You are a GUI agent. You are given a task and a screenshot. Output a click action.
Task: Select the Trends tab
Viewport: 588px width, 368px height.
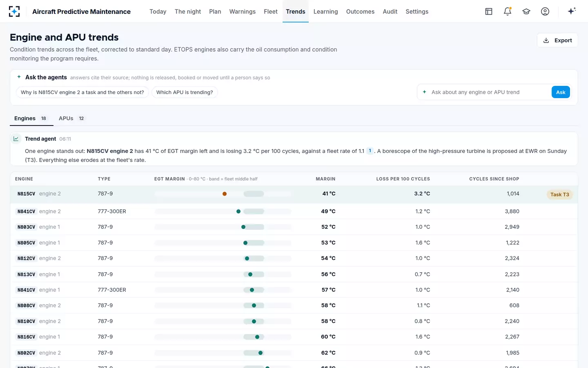pyautogui.click(x=296, y=11)
